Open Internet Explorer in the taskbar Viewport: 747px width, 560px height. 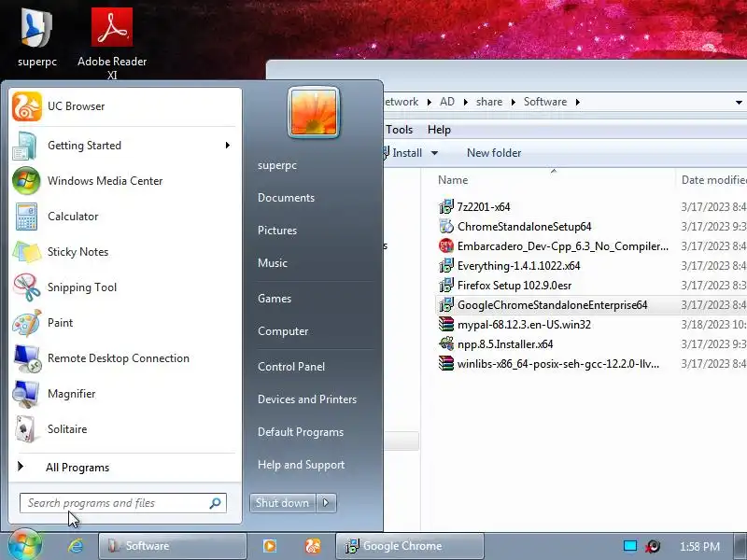(x=76, y=546)
